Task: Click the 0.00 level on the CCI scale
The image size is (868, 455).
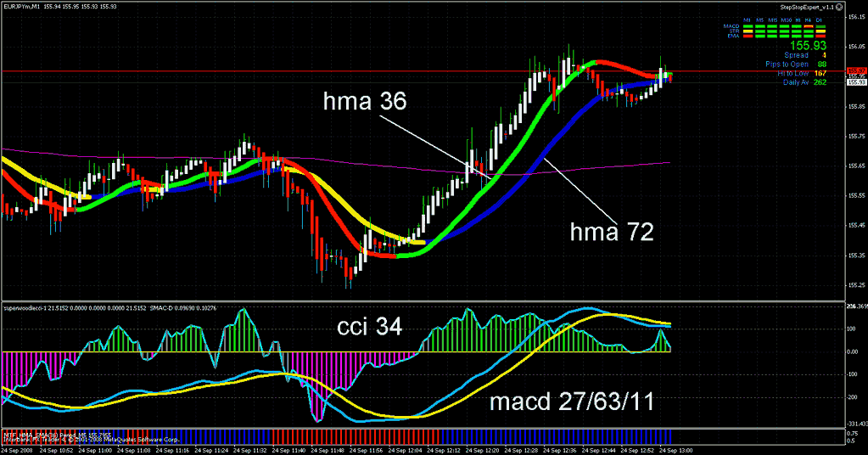Action: [853, 351]
